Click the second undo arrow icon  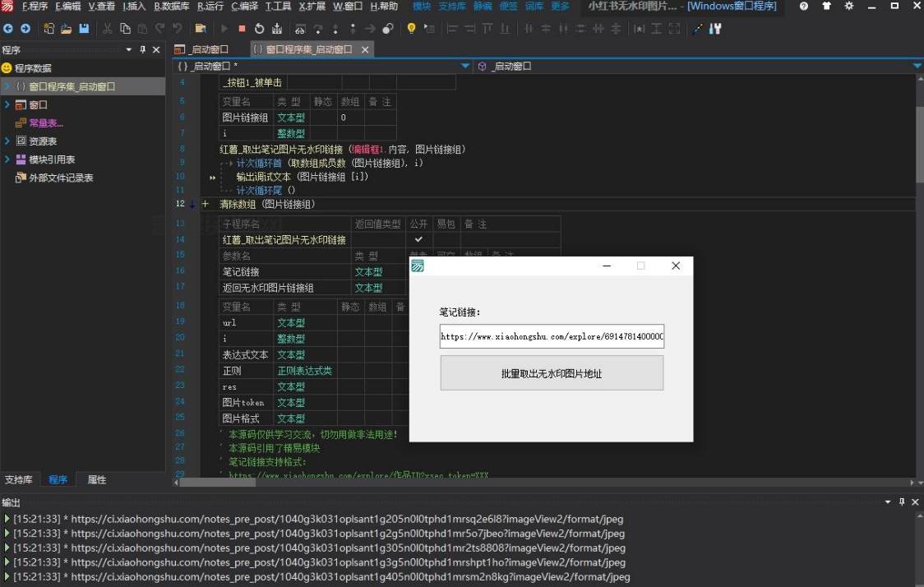click(x=178, y=28)
